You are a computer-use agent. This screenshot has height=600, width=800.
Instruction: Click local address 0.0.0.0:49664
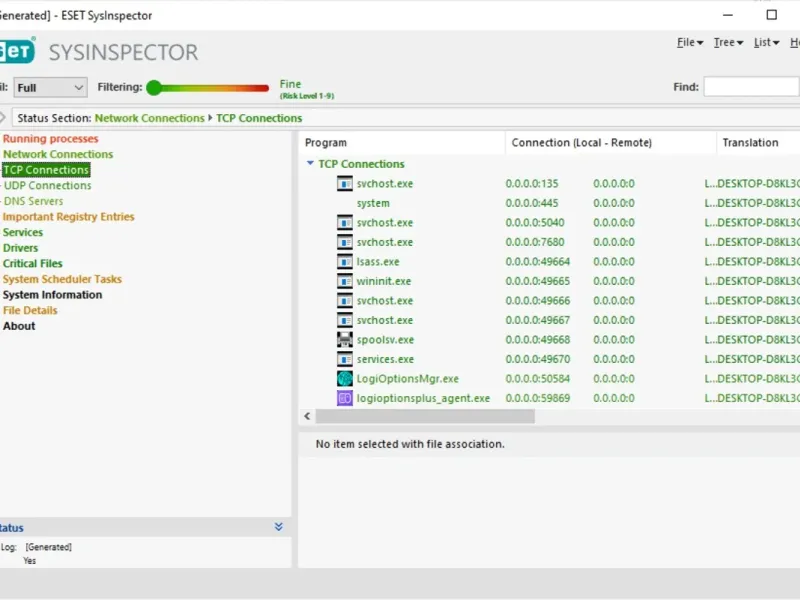538,262
